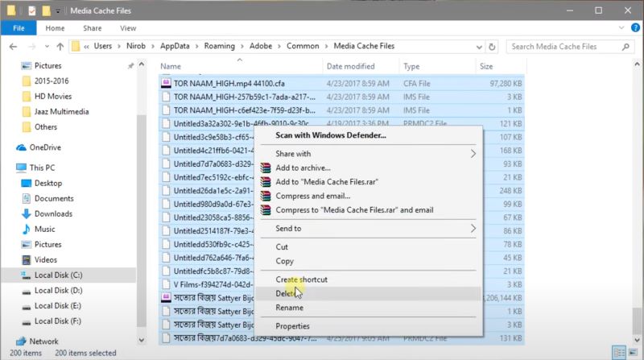Sort files by the Size column header

click(x=486, y=66)
